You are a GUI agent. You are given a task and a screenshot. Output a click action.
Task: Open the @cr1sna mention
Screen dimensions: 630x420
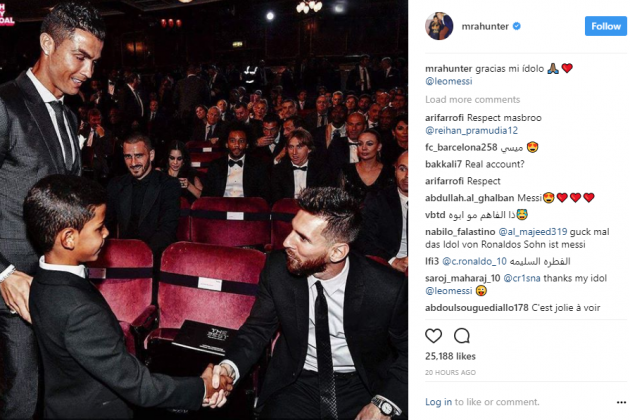pyautogui.click(x=522, y=278)
